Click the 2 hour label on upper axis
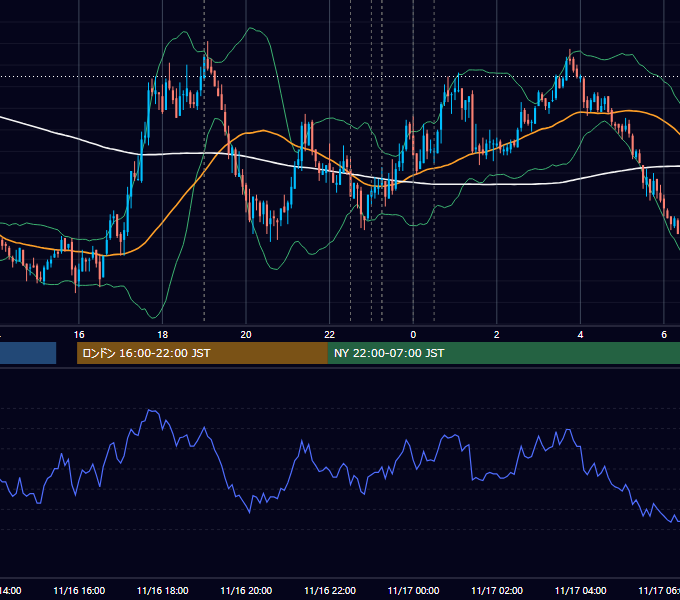Viewport: 680px width, 600px height. (497, 335)
